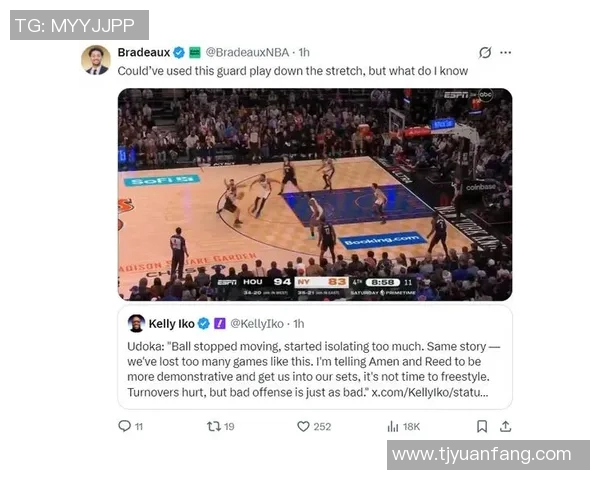Open Kelly Iko avatar in quoted tweet
The height and width of the screenshot is (480, 600).
[x=136, y=323]
